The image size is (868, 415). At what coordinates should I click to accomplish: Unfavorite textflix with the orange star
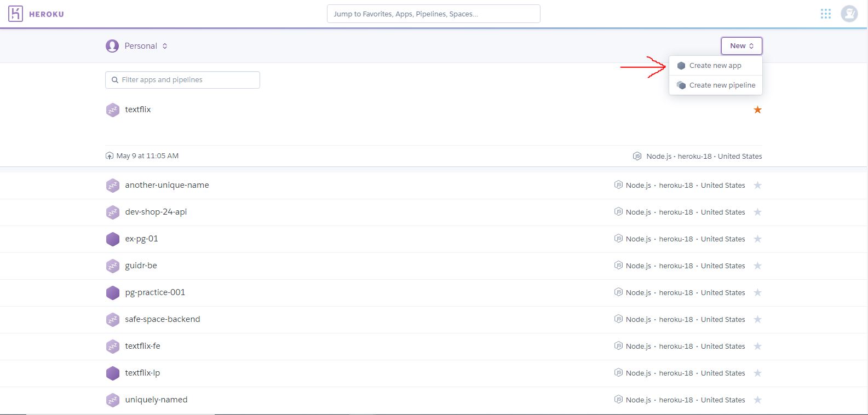(x=757, y=110)
